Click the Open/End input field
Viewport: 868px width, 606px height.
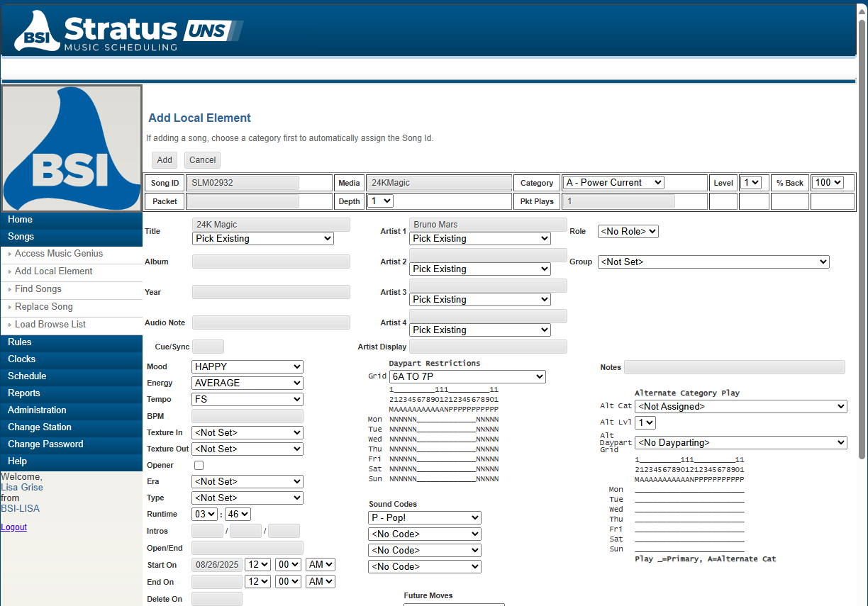247,548
